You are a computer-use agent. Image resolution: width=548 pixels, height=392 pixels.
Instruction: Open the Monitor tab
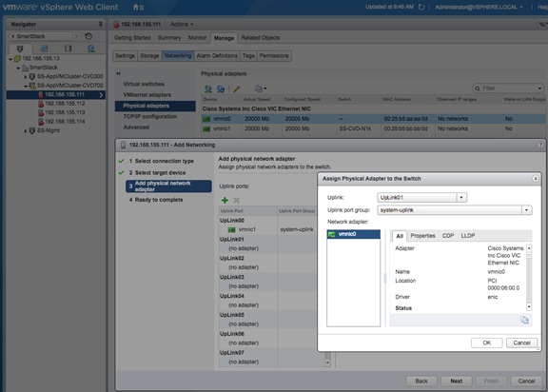tap(198, 38)
